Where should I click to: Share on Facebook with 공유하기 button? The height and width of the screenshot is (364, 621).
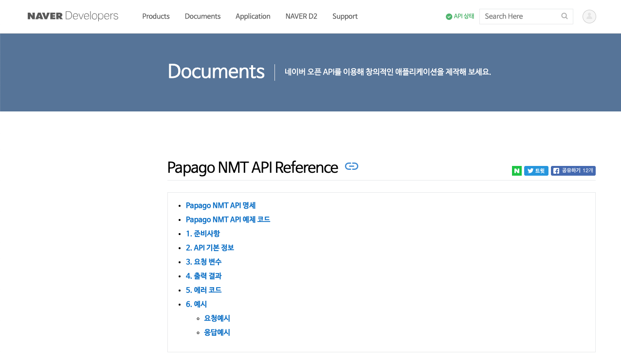pos(573,171)
